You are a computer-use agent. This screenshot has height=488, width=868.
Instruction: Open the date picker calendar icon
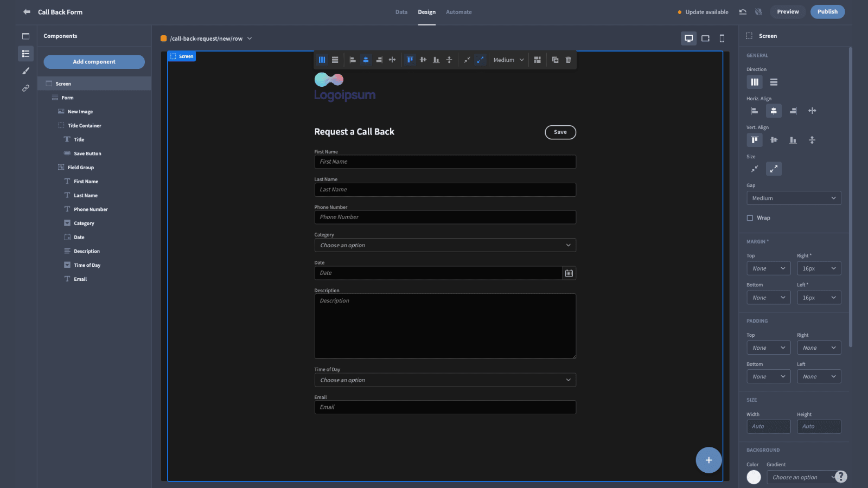click(x=569, y=273)
